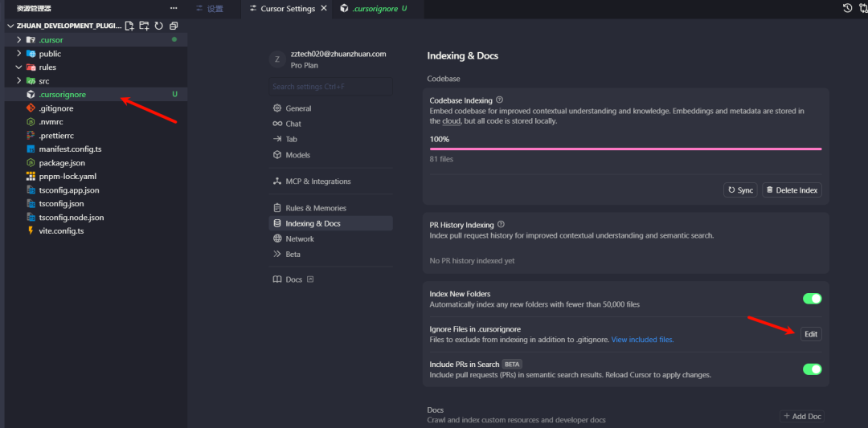Collapse the rules folder

[19, 67]
